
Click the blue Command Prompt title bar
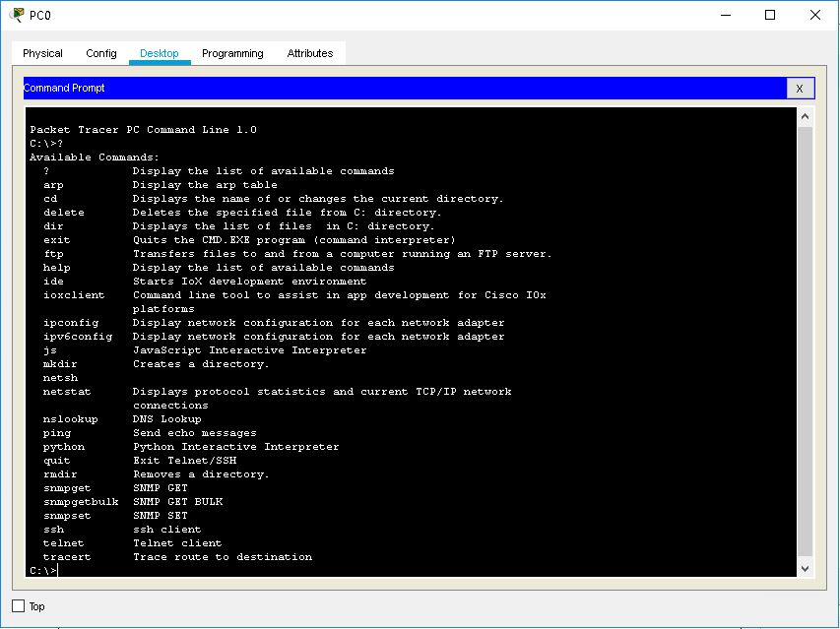pos(394,88)
